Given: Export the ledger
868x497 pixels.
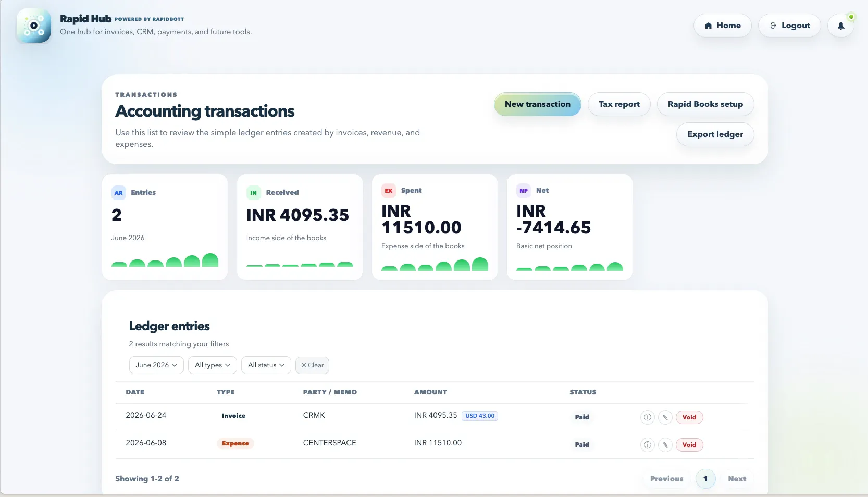Looking at the screenshot, I should click(x=715, y=134).
